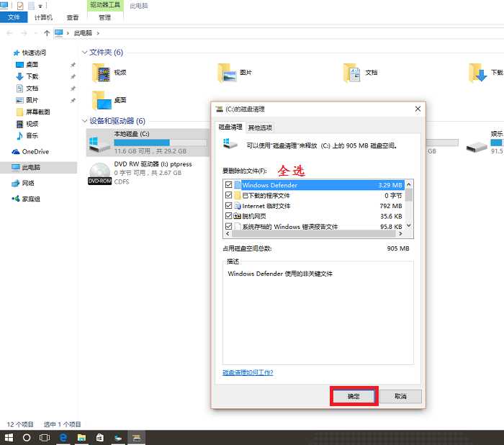This screenshot has height=445, width=504.
Task: Click horizontal scroll right arrow in file list
Action: pyautogui.click(x=400, y=234)
